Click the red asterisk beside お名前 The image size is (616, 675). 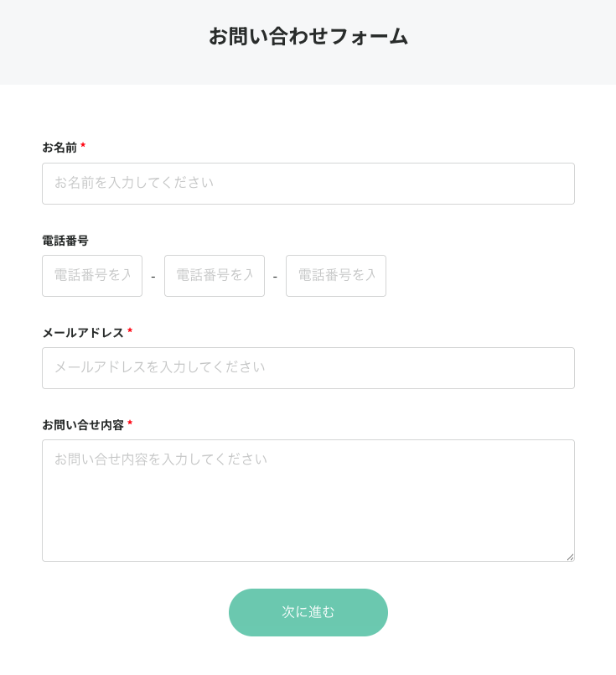[83, 148]
